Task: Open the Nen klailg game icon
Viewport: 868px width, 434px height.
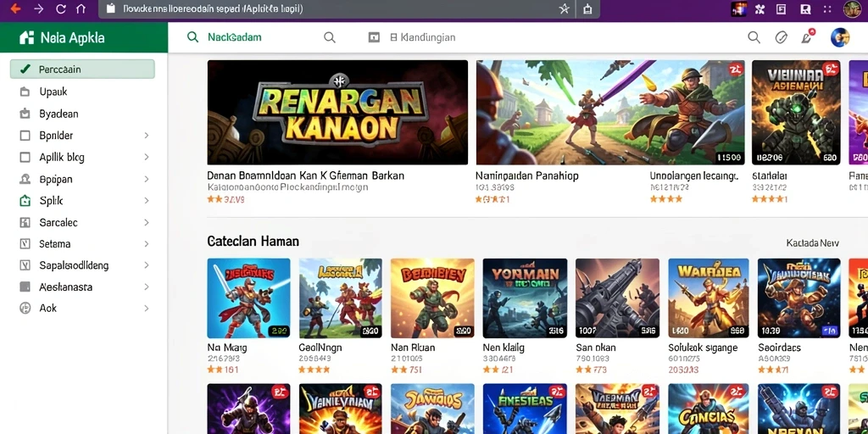Action: [x=525, y=298]
